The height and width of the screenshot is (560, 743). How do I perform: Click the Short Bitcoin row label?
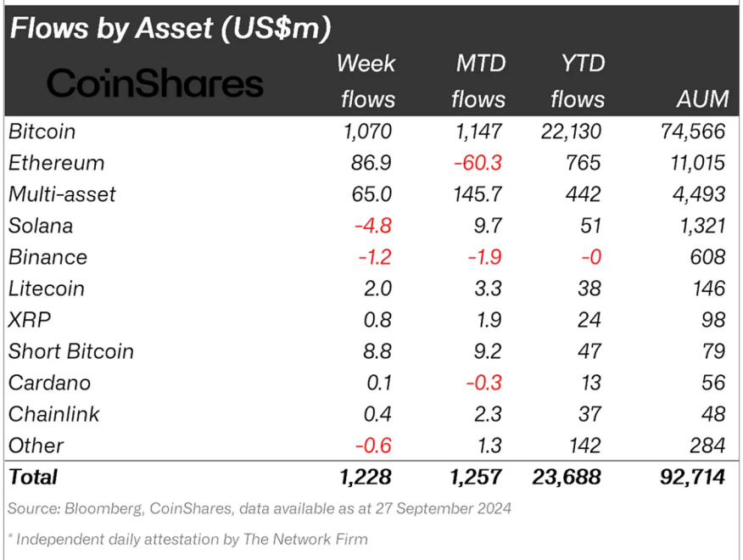point(71,351)
